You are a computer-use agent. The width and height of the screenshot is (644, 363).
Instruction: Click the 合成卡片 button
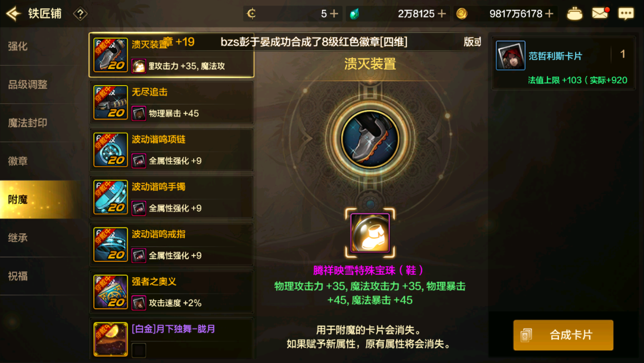(563, 335)
